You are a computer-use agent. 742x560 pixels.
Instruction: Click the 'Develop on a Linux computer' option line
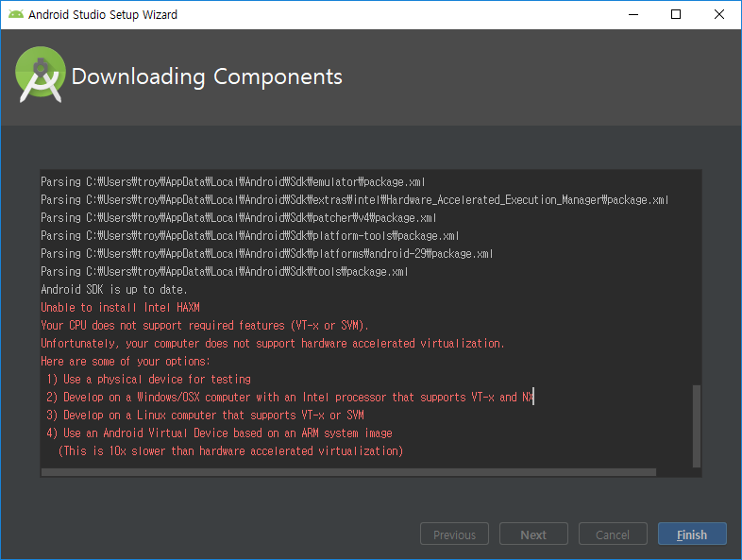(x=206, y=416)
